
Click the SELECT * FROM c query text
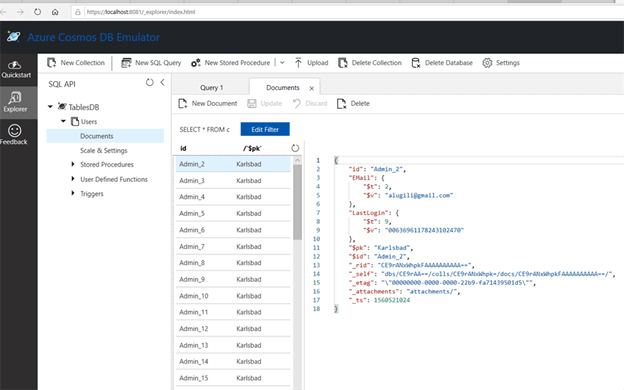point(204,130)
